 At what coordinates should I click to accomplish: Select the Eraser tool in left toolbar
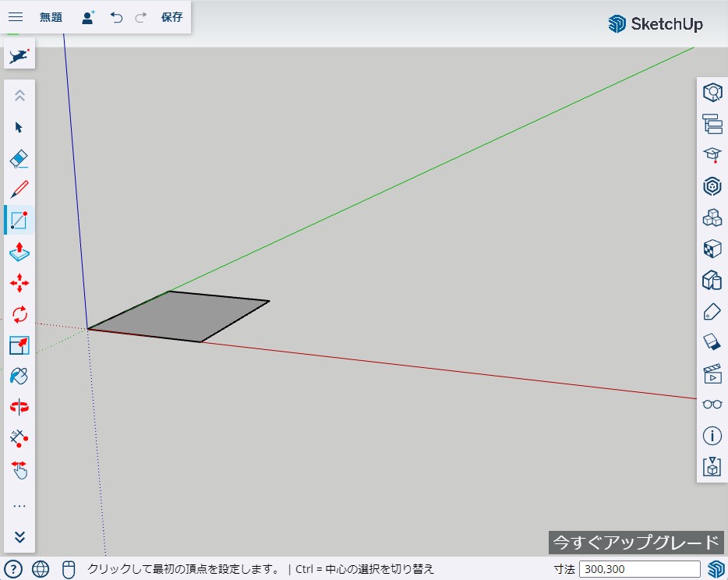point(19,158)
